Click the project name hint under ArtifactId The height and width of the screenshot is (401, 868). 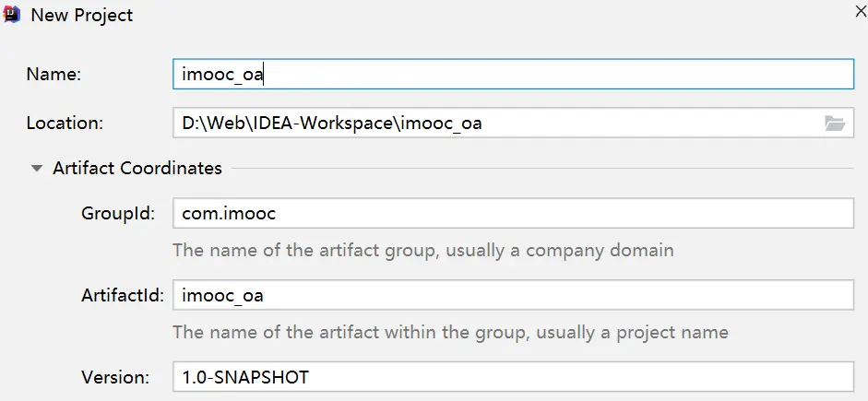pyautogui.click(x=450, y=331)
